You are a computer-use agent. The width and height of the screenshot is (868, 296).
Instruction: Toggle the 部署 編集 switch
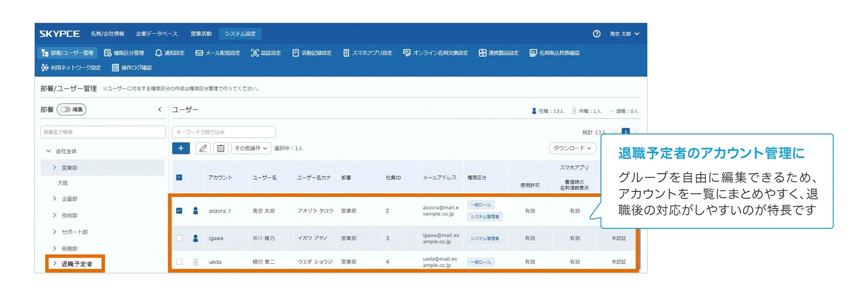66,110
